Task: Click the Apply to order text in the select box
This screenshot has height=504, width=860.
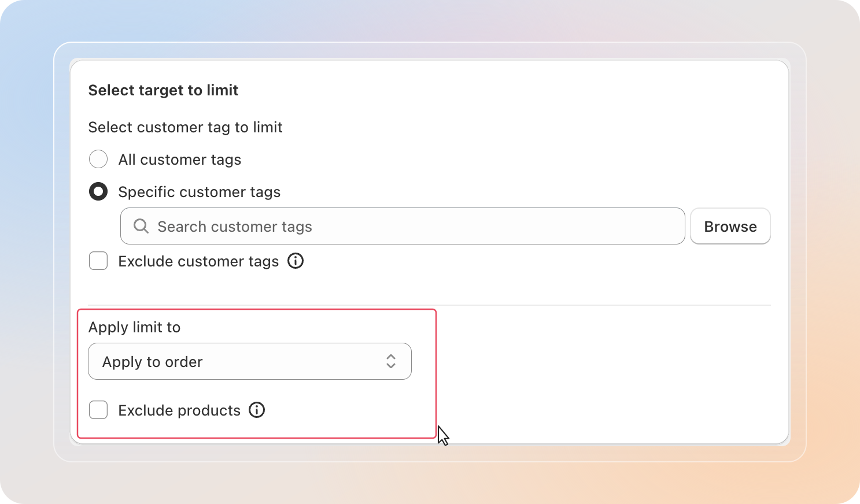Action: pos(153,362)
